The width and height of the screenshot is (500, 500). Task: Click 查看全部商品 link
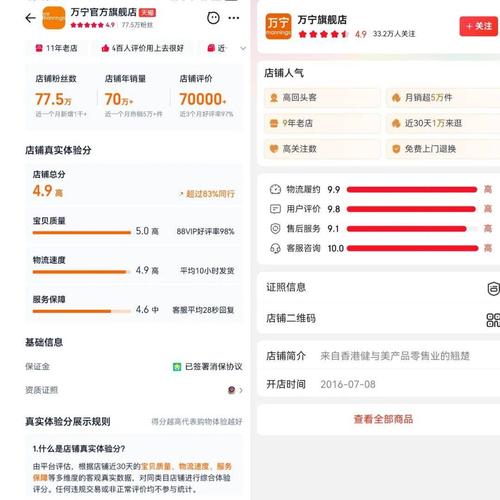tap(383, 419)
